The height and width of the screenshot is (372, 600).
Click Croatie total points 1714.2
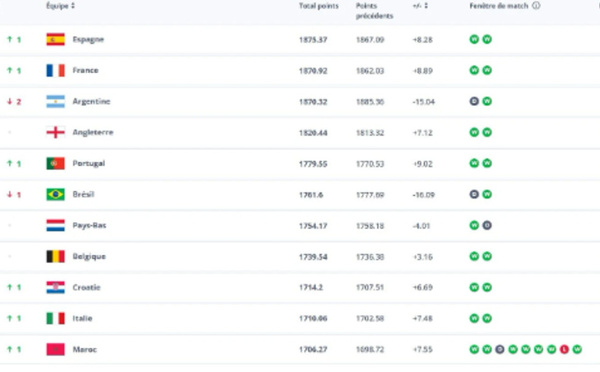(x=311, y=287)
